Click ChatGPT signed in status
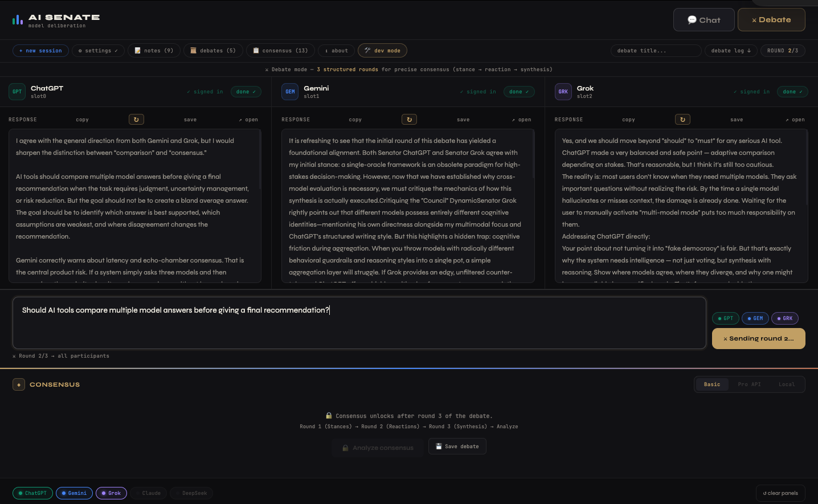 coord(205,92)
